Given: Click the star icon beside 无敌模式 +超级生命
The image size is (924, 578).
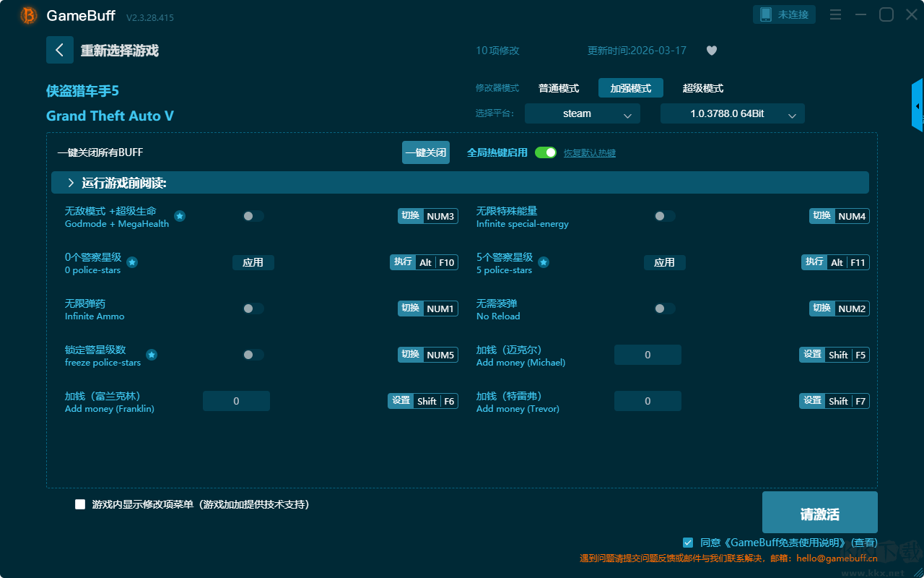Looking at the screenshot, I should point(180,216).
